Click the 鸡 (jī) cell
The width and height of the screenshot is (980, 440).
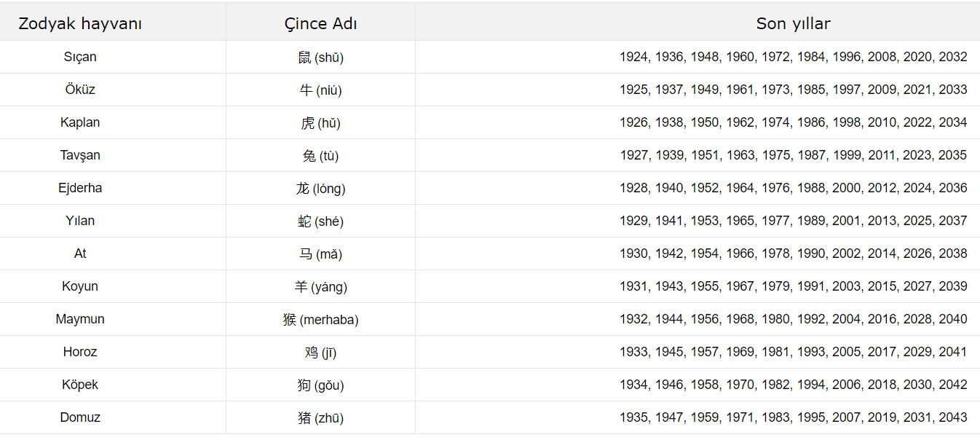click(320, 353)
